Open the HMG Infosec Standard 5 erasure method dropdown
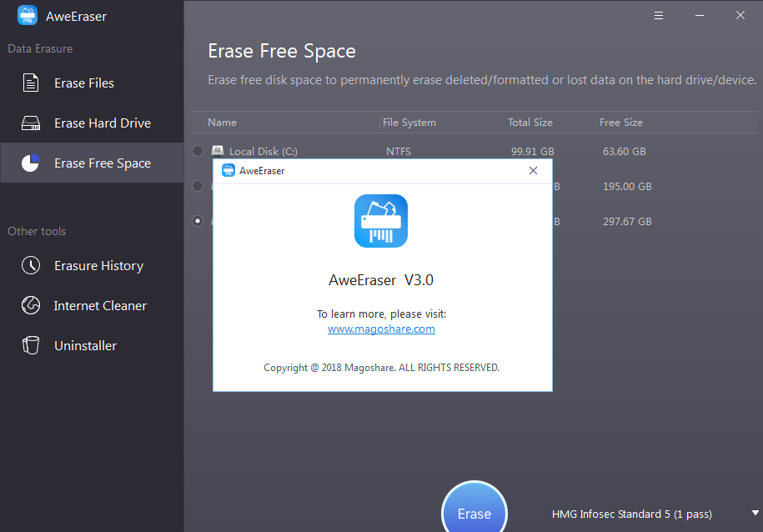This screenshot has width=763, height=532. (655, 514)
